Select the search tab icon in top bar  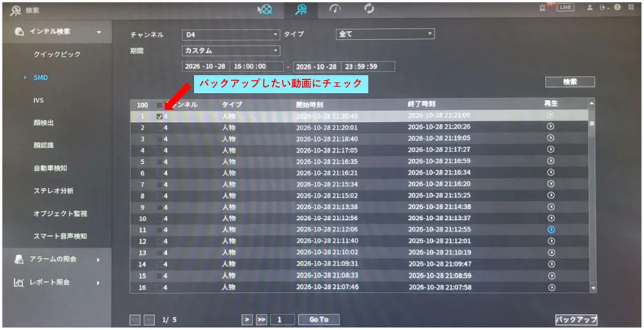tap(301, 9)
